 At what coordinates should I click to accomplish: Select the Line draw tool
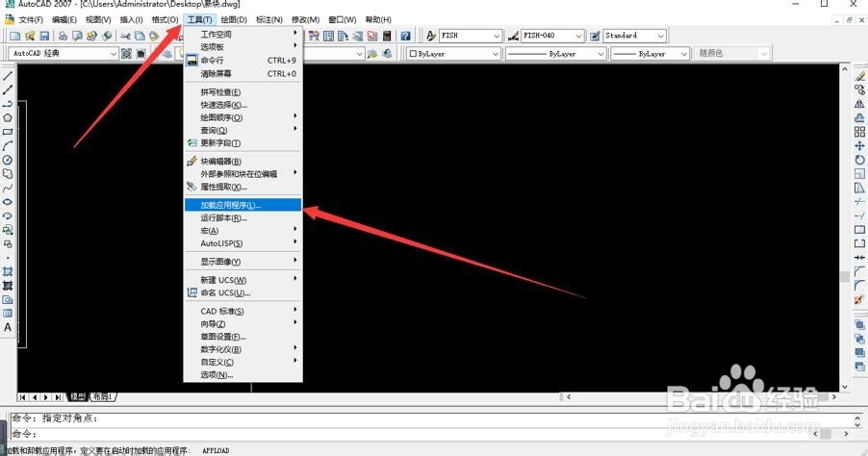click(8, 76)
